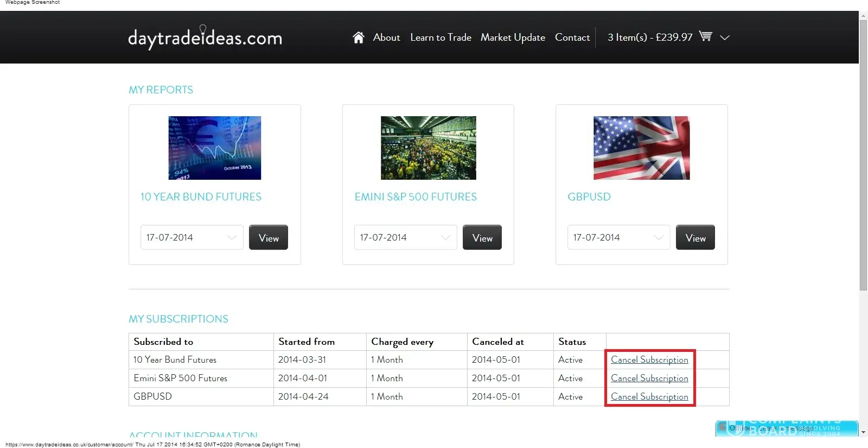View the 10 Year Bund Futures report
This screenshot has height=448, width=868.
[x=269, y=238]
